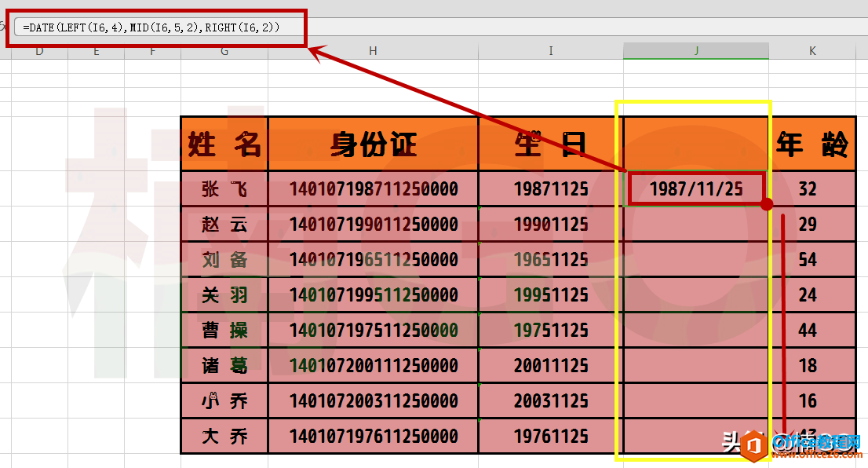
Task: Select column header J
Action: (x=696, y=51)
